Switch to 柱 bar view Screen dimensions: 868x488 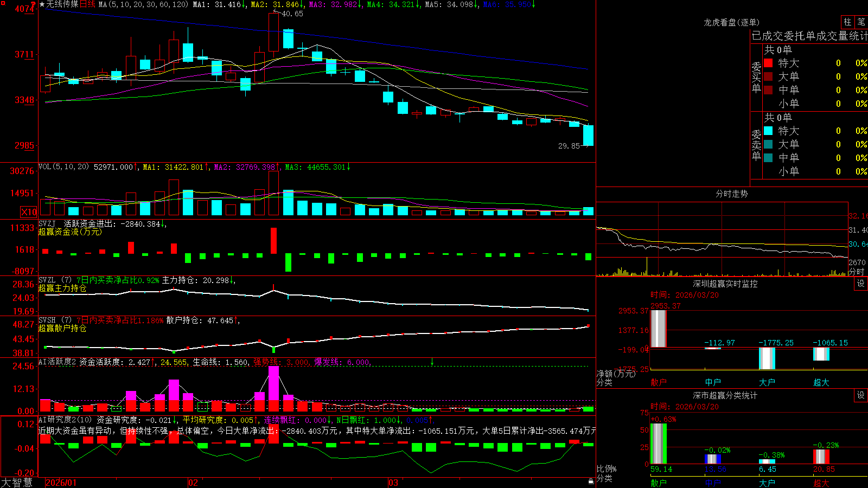[847, 22]
